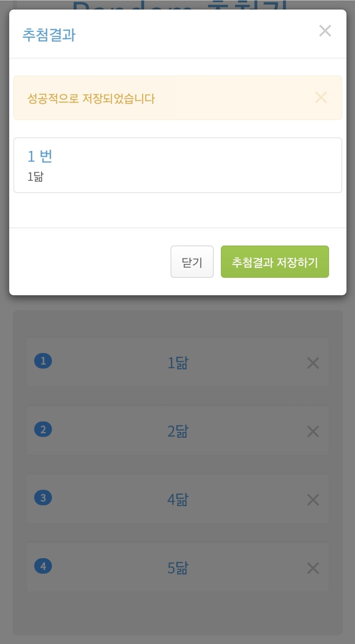Select the 1닭 text in the result card

[x=36, y=176]
